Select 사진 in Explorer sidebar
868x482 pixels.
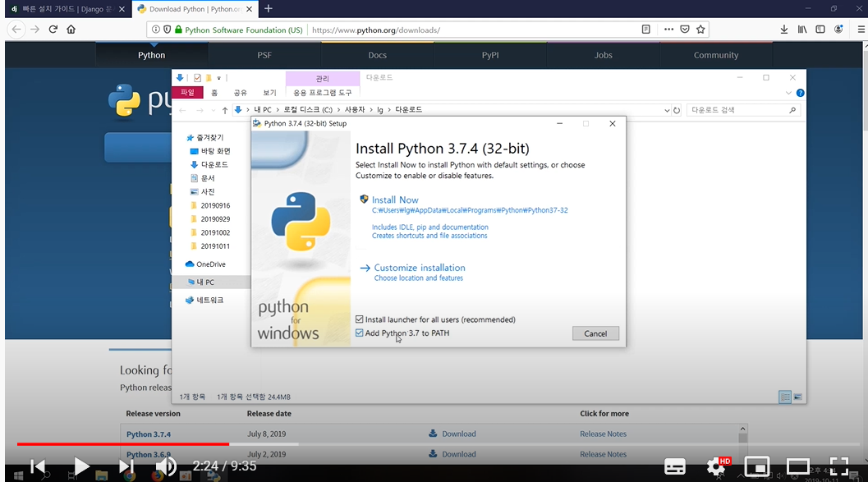point(208,191)
